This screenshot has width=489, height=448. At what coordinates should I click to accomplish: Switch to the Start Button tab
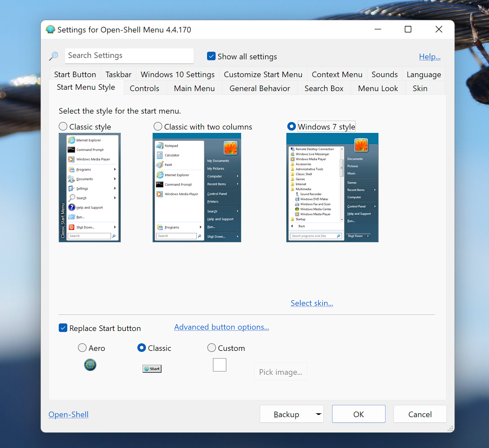point(75,75)
